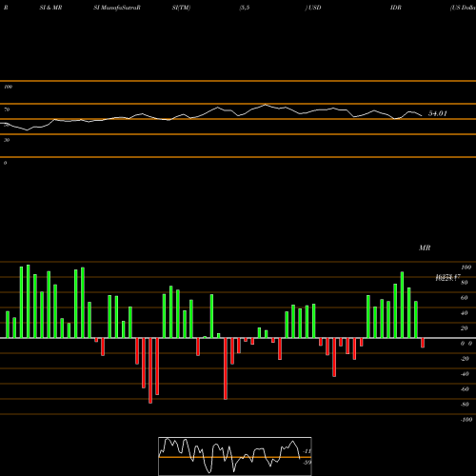
Task: Click the -60 label on MR axis
Action: coord(465,389)
